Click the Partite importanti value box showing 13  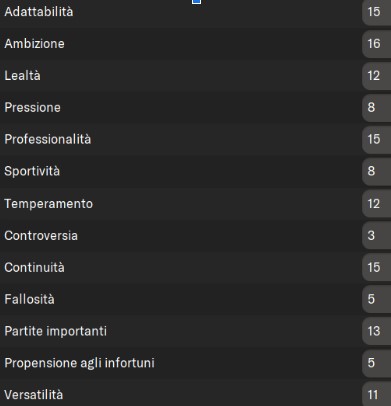pyautogui.click(x=377, y=331)
